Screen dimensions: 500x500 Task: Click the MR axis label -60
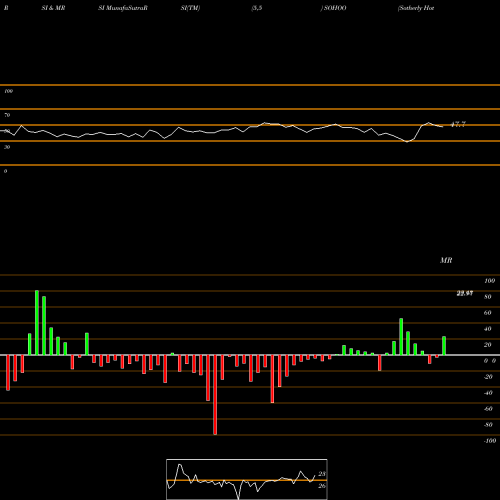click(488, 409)
